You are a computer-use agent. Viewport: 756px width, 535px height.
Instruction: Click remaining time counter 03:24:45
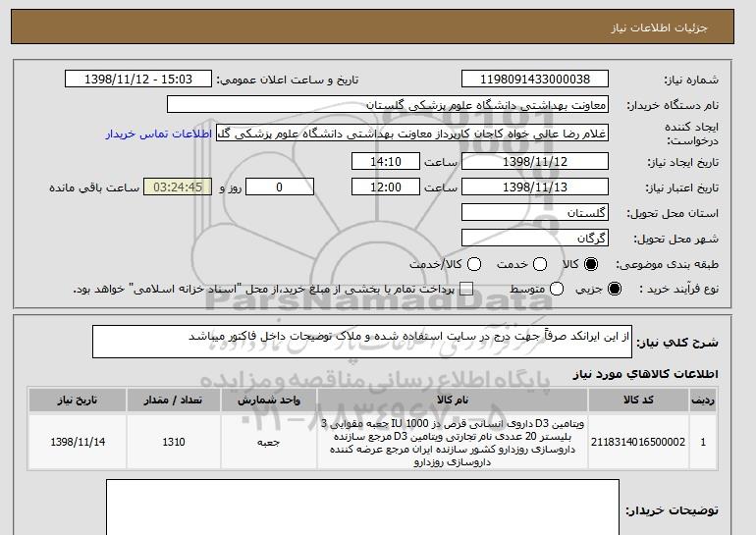[x=178, y=187]
